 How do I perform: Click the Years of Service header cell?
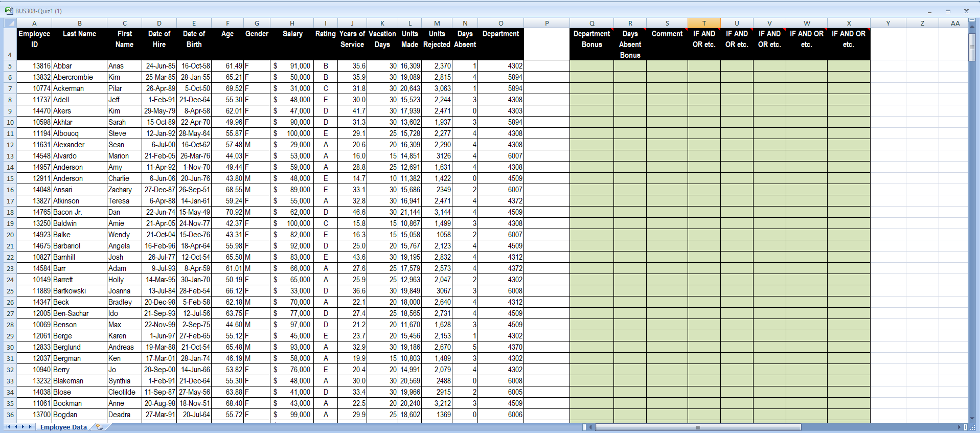[352, 44]
